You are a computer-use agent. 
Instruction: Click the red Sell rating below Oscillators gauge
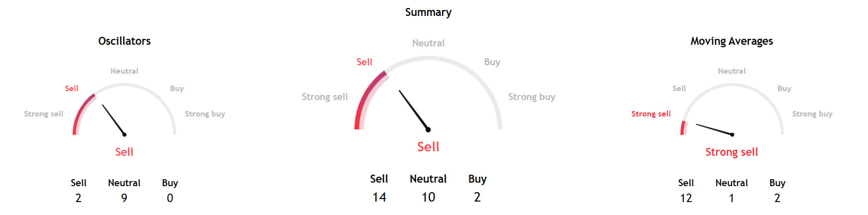[x=124, y=152]
